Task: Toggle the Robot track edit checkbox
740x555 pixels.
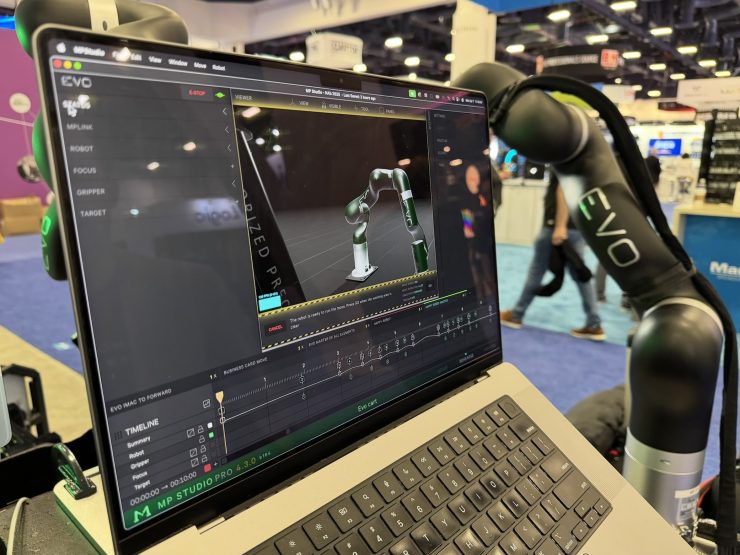Action: [190, 432]
